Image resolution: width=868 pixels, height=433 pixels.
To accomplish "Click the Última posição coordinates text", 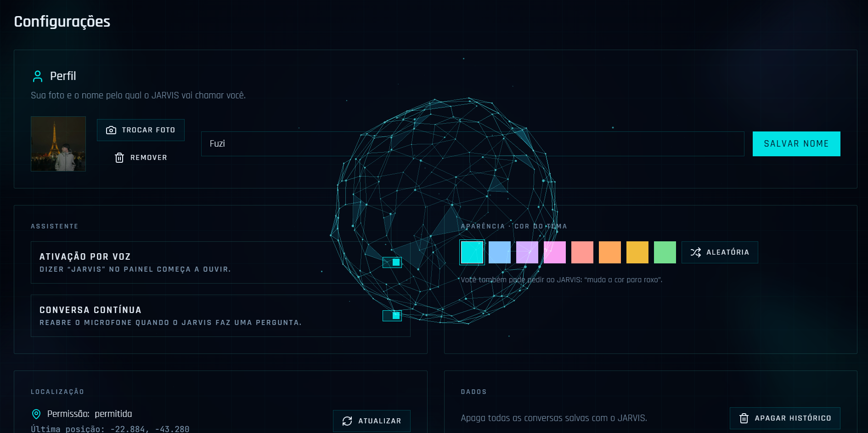I will pos(110,429).
